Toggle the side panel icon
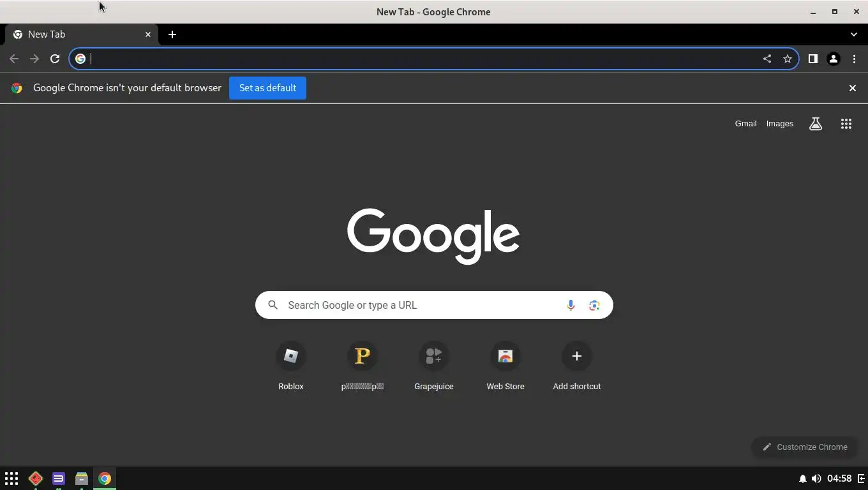Image resolution: width=868 pixels, height=490 pixels. point(812,59)
